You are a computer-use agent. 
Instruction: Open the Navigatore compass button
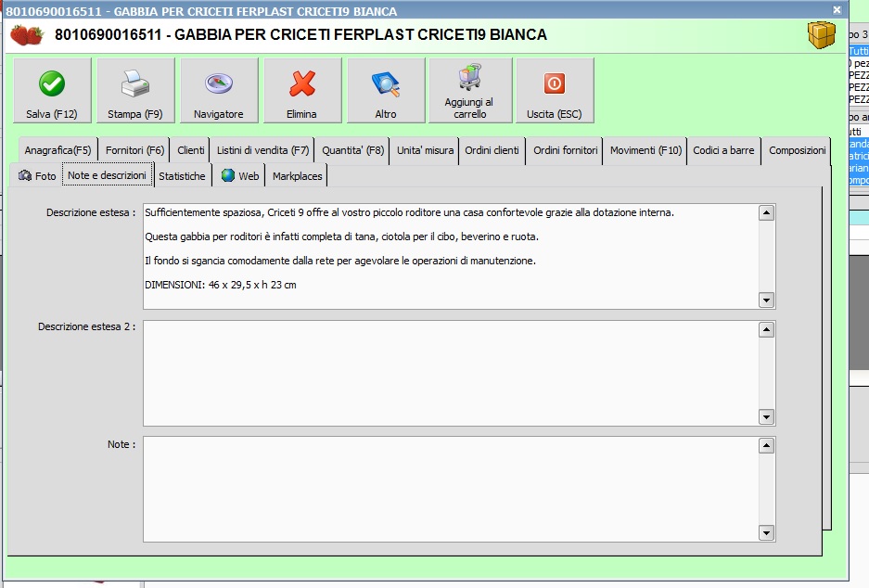pyautogui.click(x=219, y=90)
